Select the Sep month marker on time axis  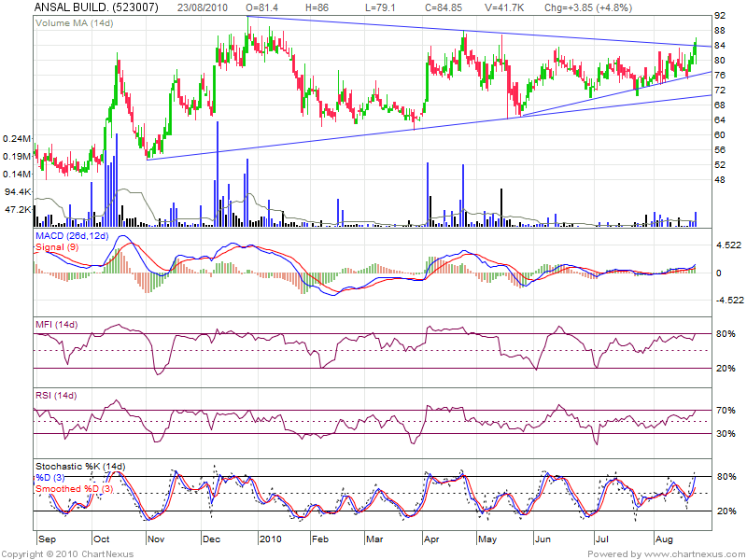[x=47, y=539]
